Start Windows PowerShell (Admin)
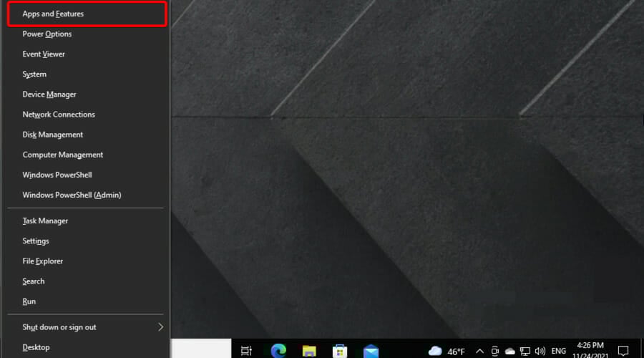 87,195
